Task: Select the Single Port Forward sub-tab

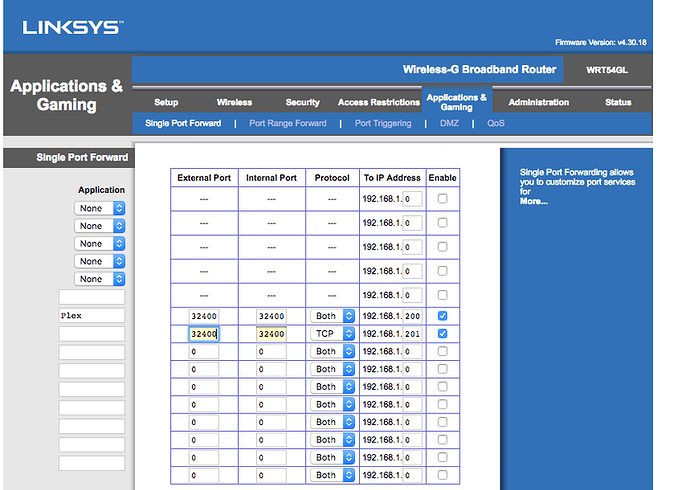Action: click(x=183, y=123)
